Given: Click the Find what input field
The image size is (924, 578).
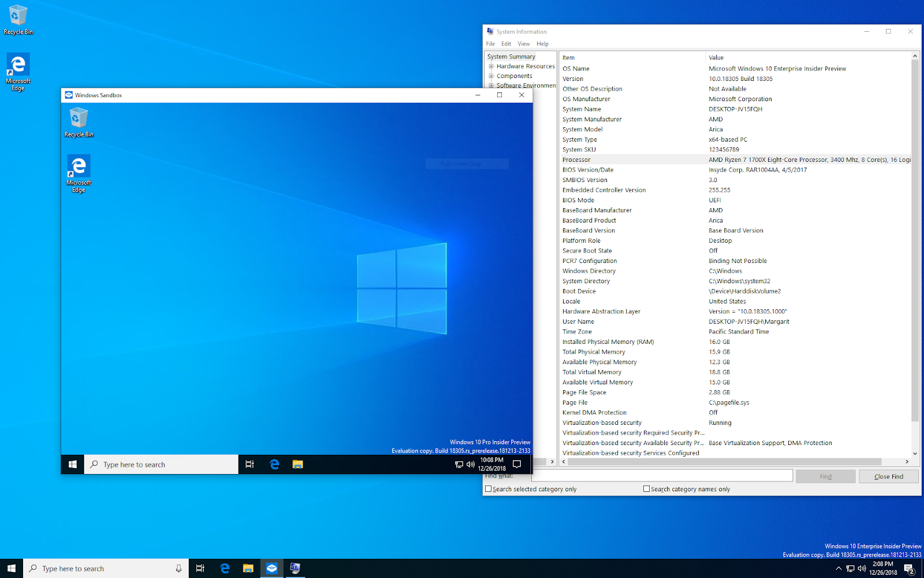Looking at the screenshot, I should click(662, 476).
